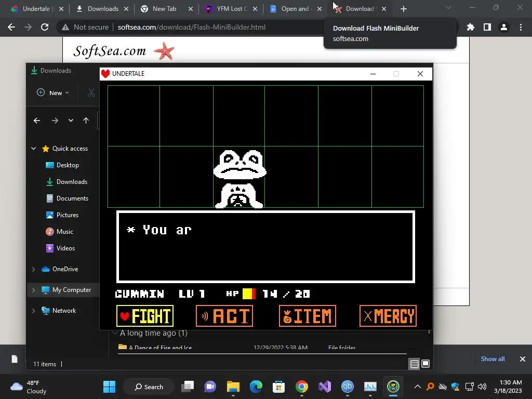Close the New Tab browser tab
Viewport: 532px width, 399px height.
tap(191, 9)
